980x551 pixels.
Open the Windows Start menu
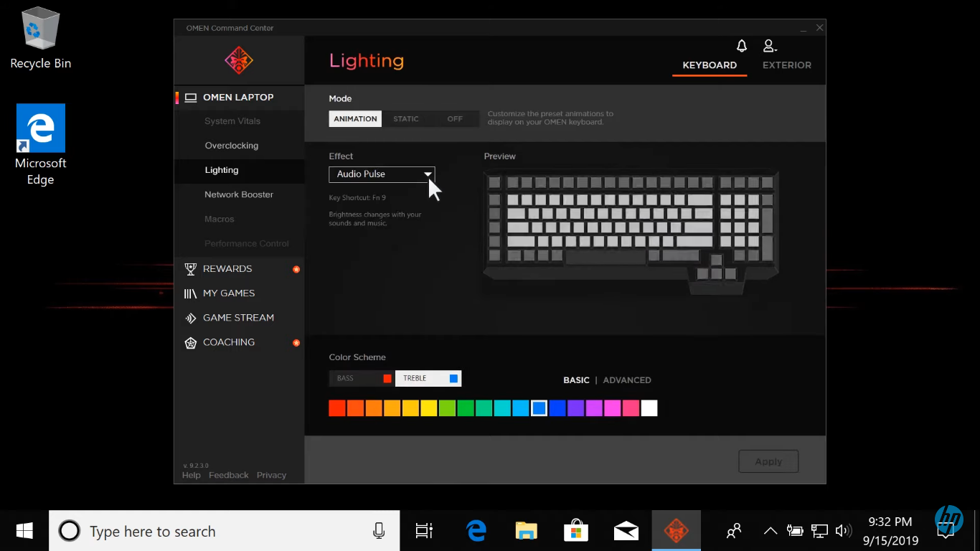24,531
